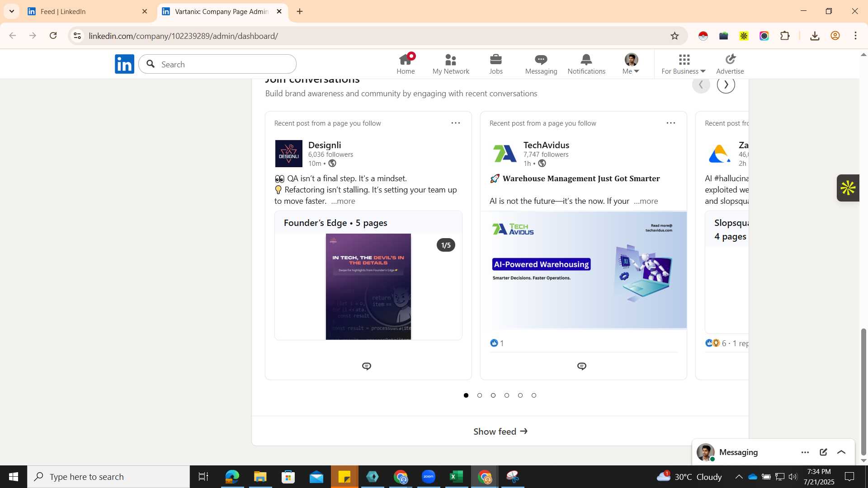View reactions on TechAvidus post
This screenshot has width=868, height=488.
[x=497, y=343]
